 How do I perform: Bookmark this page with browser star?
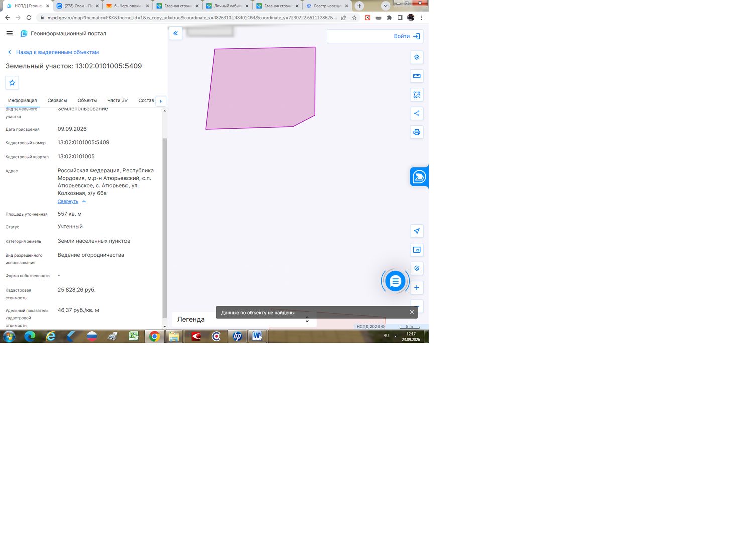354,18
